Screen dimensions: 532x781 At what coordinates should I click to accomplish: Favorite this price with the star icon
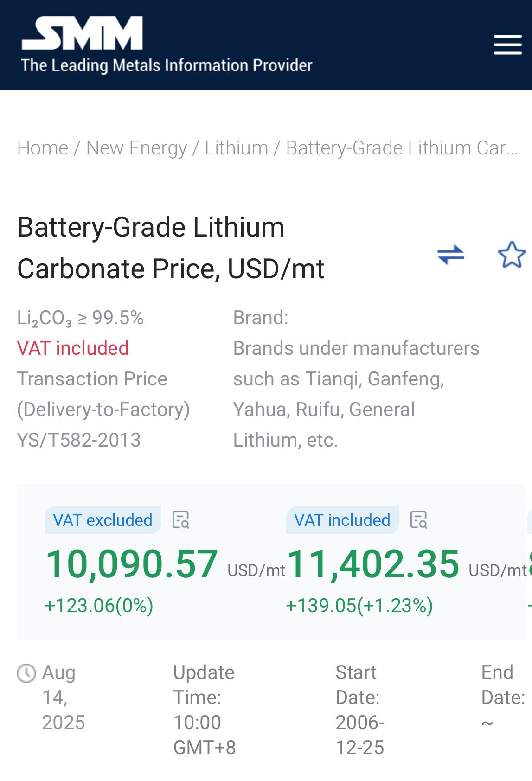pyautogui.click(x=512, y=255)
